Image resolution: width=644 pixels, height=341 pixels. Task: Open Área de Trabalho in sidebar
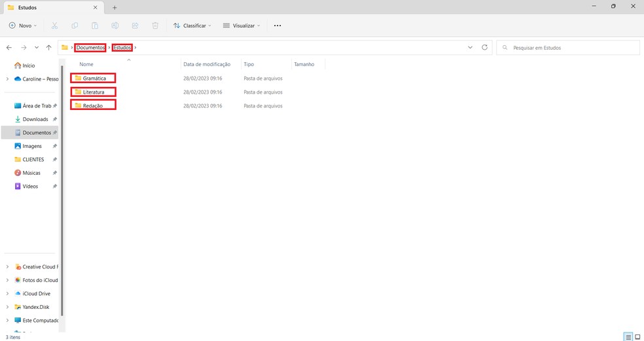tap(33, 105)
